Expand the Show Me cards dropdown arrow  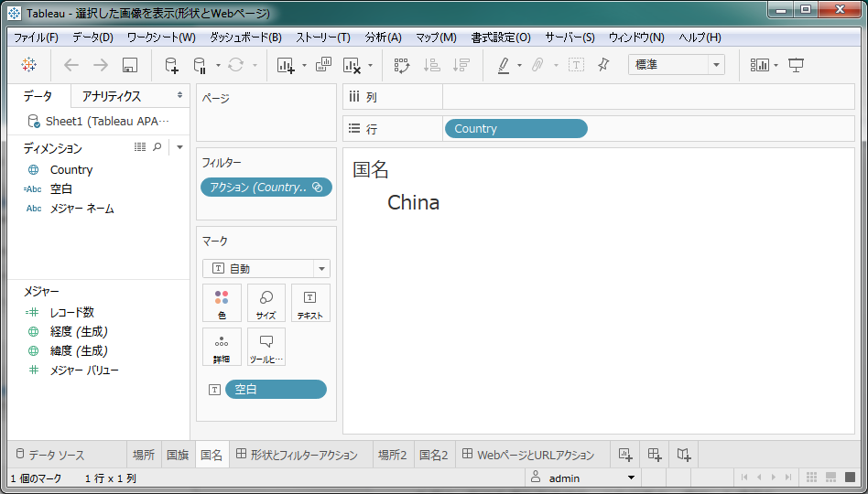776,65
